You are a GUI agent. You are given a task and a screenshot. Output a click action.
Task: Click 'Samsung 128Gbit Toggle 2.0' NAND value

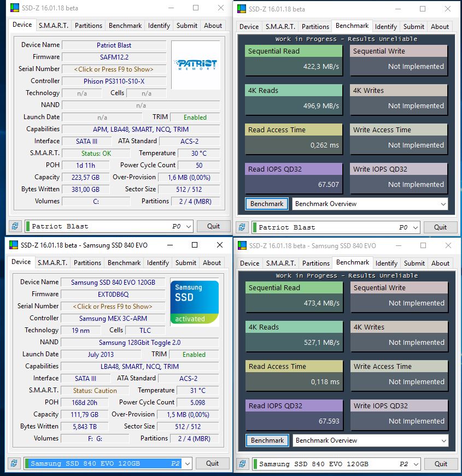(140, 343)
